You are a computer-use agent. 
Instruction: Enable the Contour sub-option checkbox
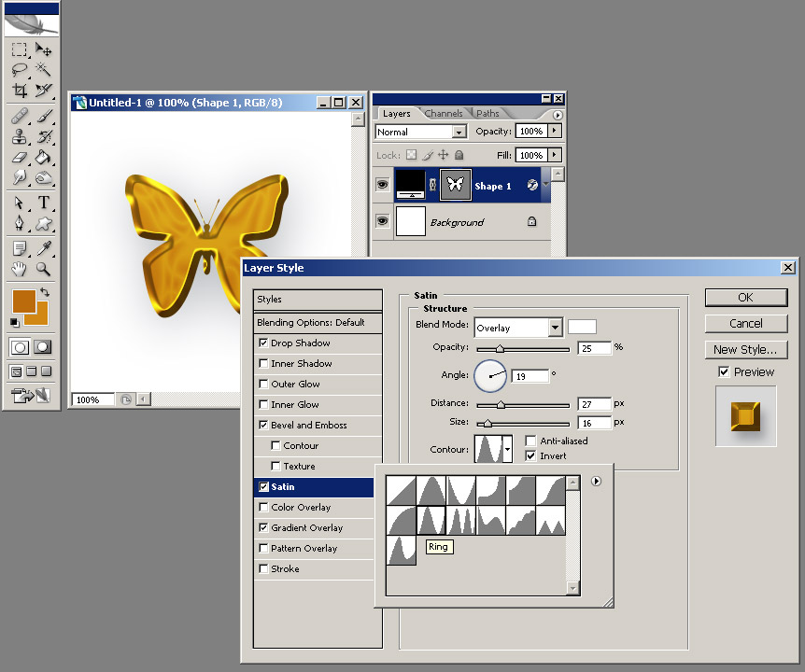tap(275, 445)
